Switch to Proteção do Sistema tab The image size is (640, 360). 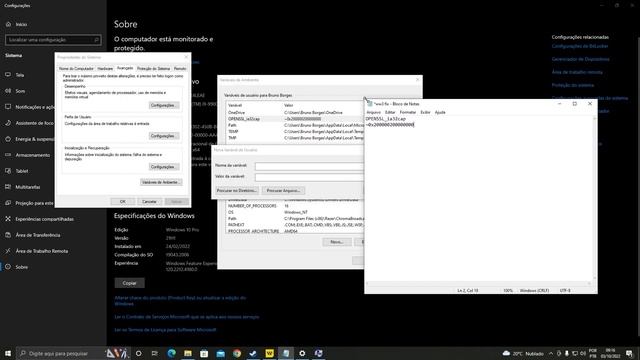pyautogui.click(x=153, y=69)
